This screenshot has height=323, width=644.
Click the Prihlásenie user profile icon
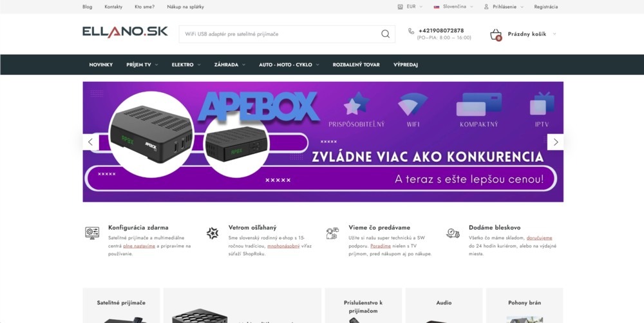pyautogui.click(x=486, y=6)
